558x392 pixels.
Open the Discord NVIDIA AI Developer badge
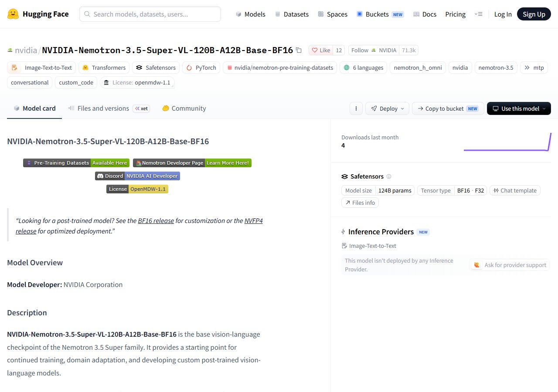pos(137,176)
